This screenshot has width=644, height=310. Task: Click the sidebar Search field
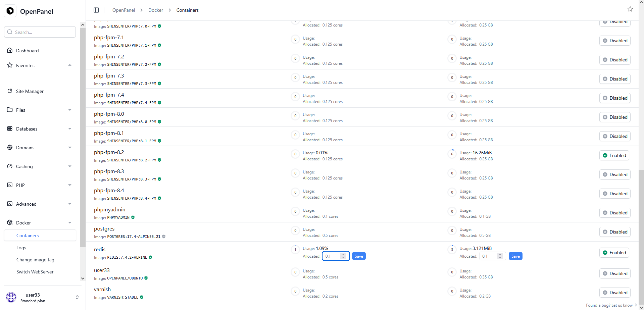40,32
